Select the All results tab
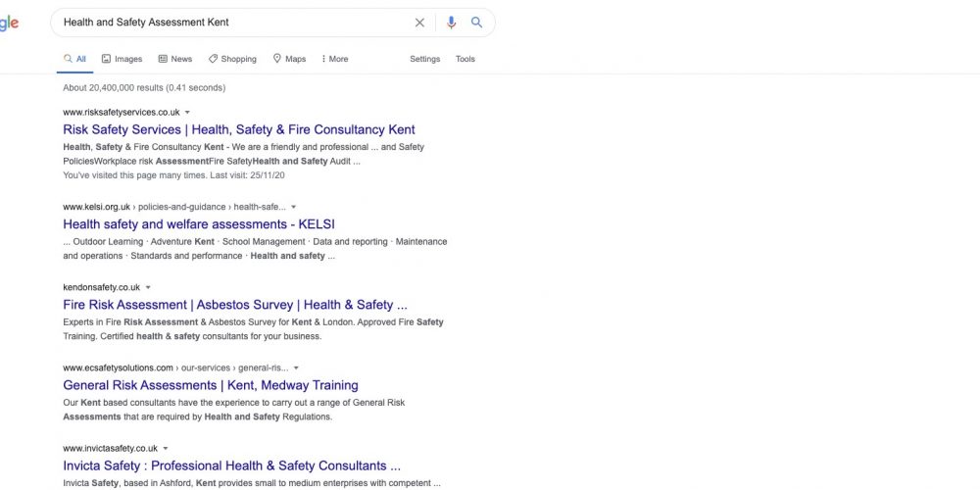 (x=75, y=59)
